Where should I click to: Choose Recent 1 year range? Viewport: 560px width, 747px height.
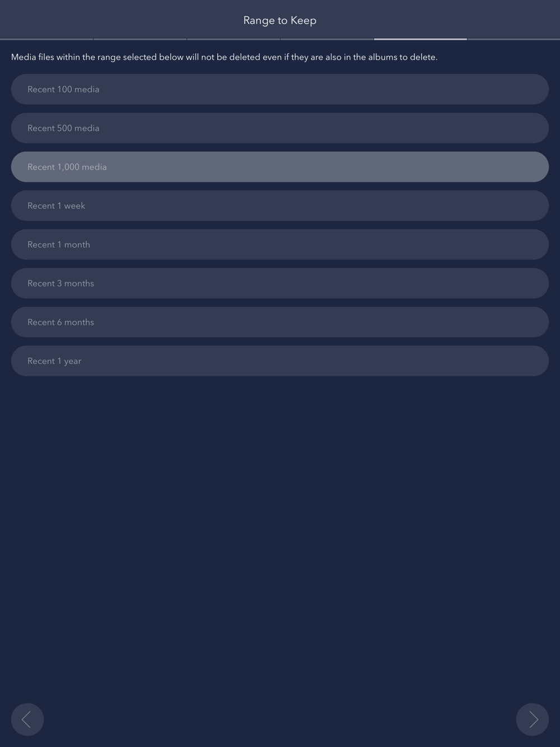(x=280, y=361)
